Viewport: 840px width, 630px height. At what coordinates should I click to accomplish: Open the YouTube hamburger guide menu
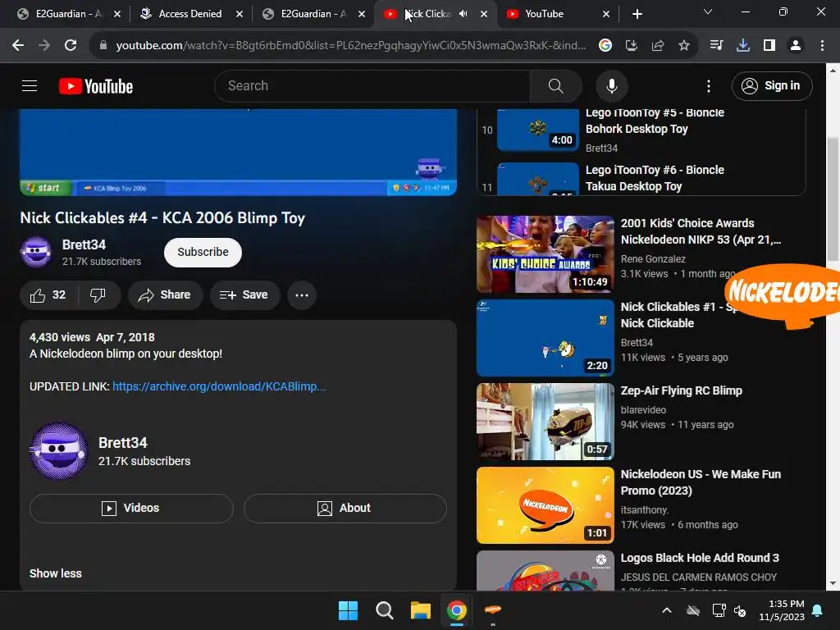tap(30, 85)
